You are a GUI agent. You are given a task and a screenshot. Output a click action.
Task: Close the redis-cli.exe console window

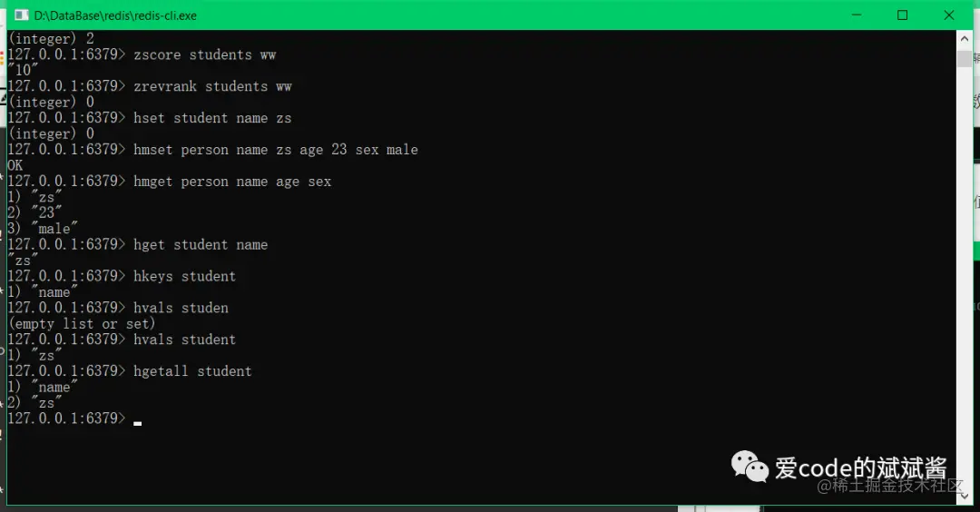949,15
